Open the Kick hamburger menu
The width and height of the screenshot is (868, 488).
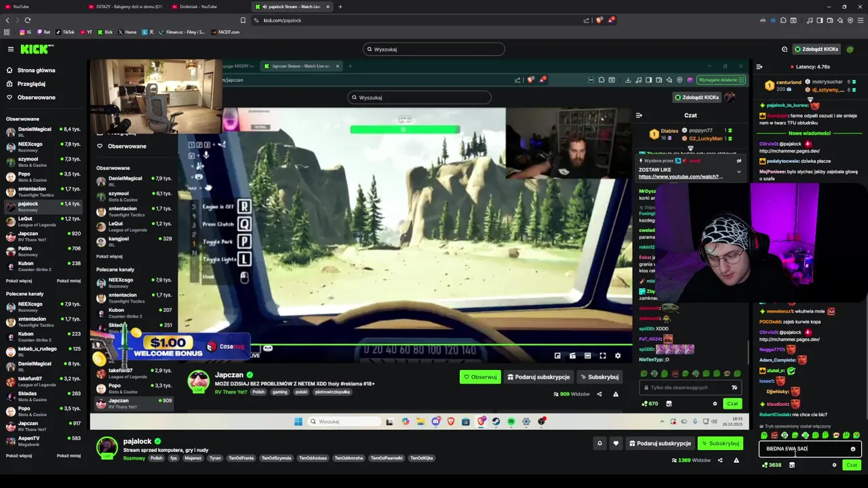tap(11, 49)
